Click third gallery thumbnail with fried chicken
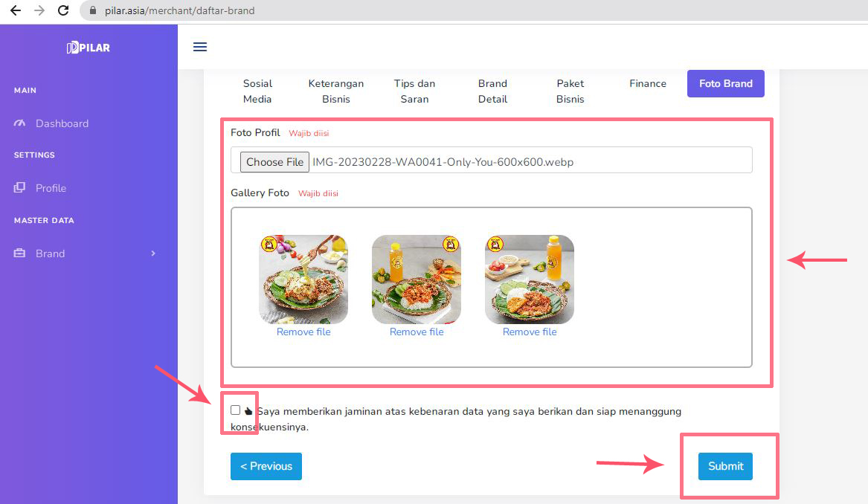This screenshot has width=868, height=504. click(x=530, y=280)
